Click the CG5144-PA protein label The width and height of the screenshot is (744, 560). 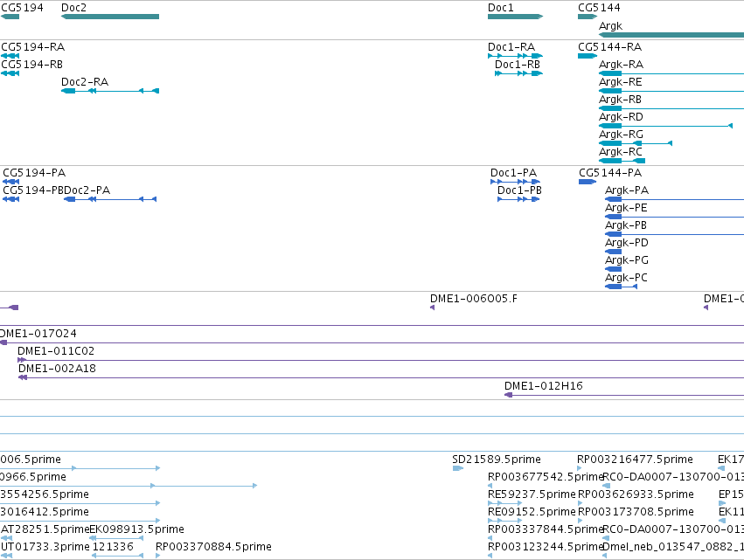click(610, 173)
